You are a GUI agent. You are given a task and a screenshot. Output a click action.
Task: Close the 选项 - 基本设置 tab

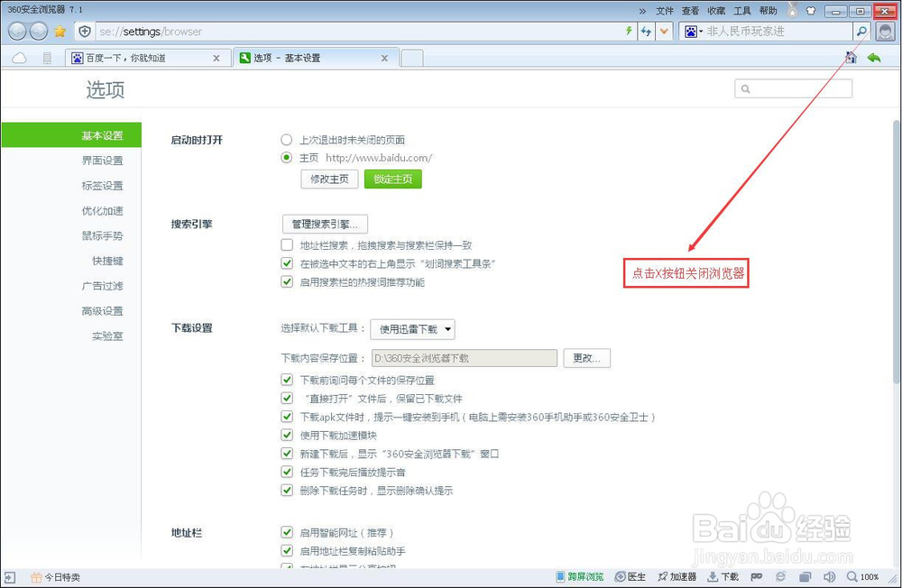click(x=384, y=58)
